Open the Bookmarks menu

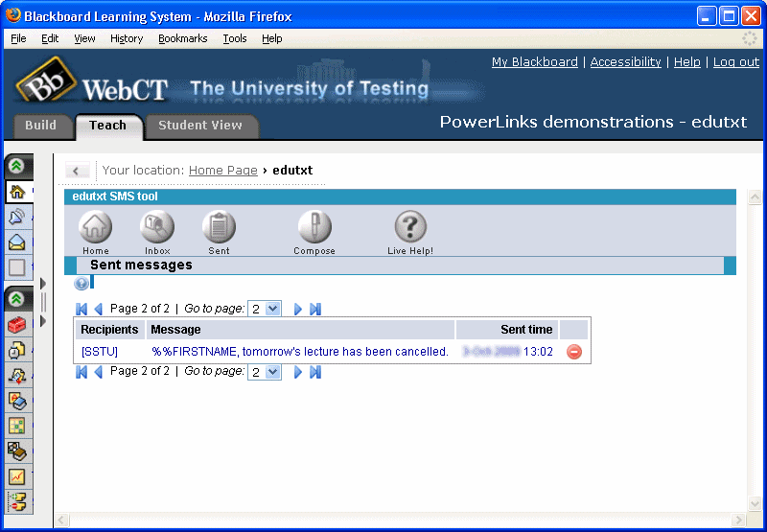point(183,38)
